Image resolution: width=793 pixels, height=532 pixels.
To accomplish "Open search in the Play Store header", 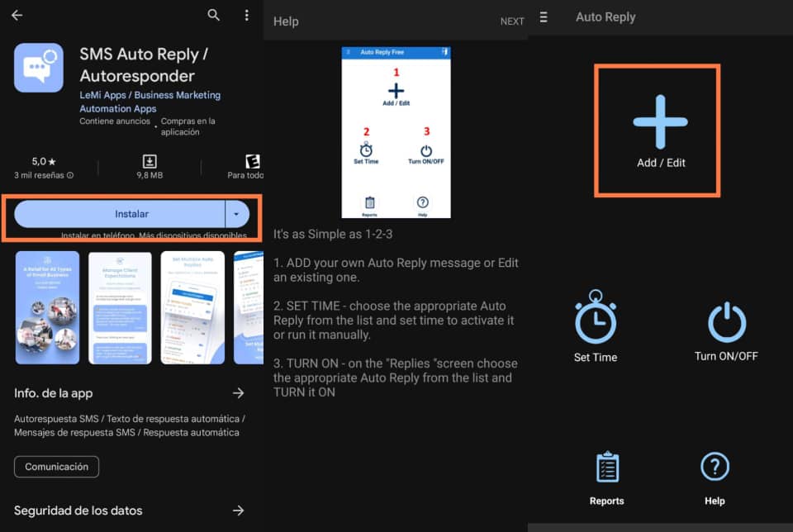I will click(213, 15).
